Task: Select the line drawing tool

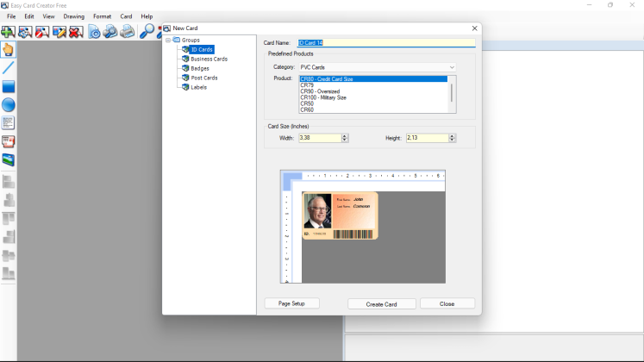Action: click(x=9, y=68)
